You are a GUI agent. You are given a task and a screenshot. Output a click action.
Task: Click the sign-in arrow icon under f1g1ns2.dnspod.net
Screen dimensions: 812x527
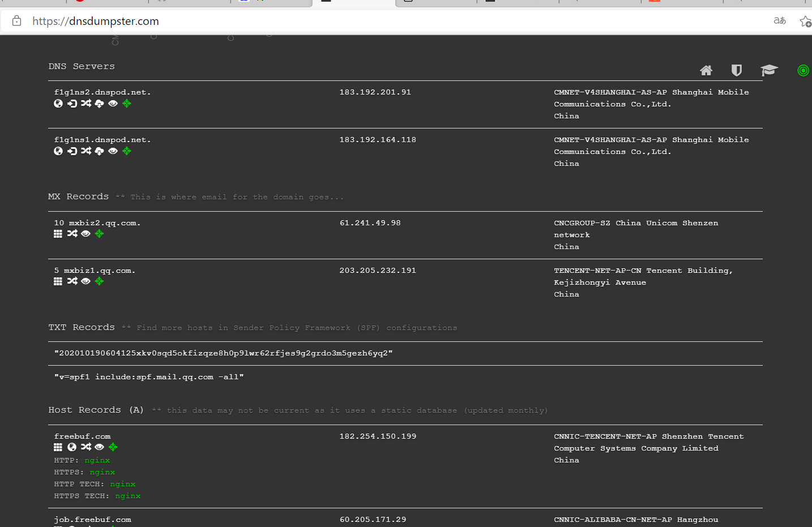point(72,104)
